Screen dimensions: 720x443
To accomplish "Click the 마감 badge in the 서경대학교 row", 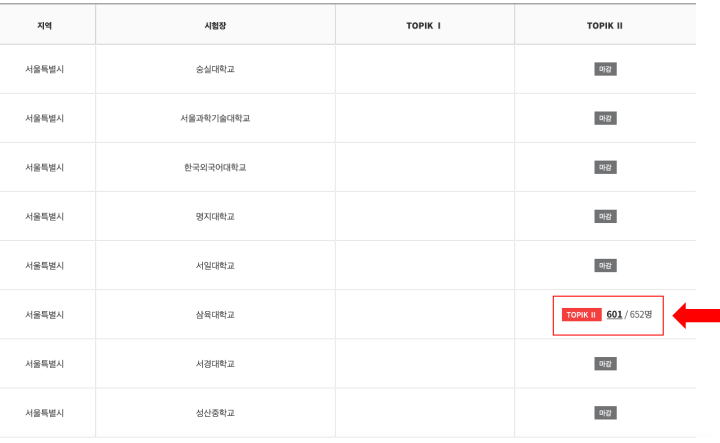I will coord(605,363).
